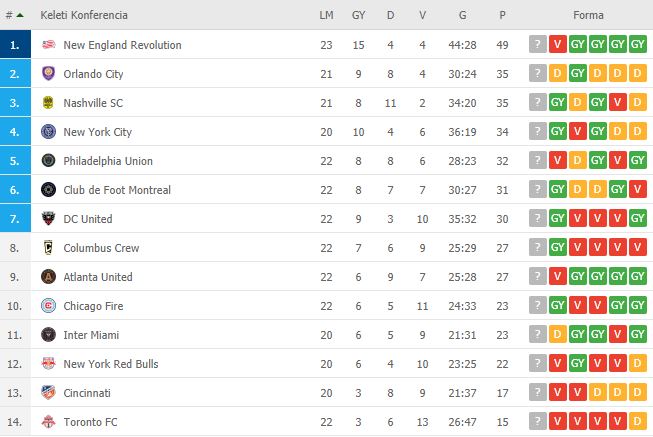Sort standings by the P points column

[502, 15]
